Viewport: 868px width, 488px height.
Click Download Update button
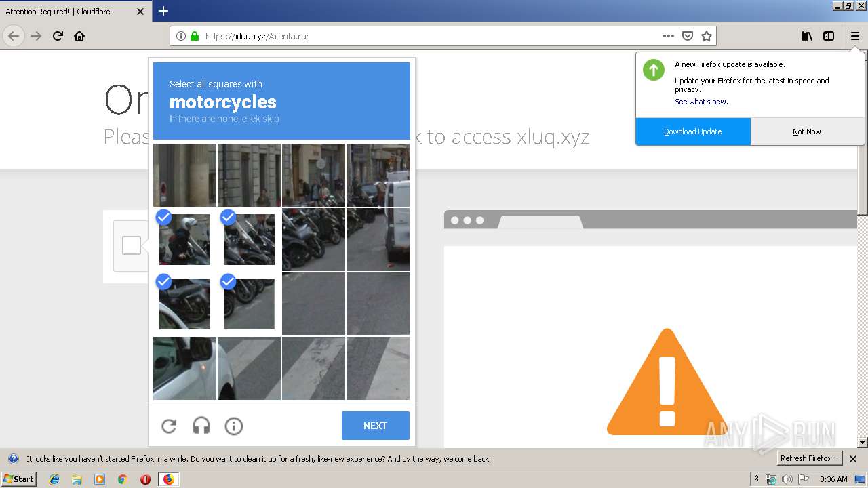(x=693, y=131)
